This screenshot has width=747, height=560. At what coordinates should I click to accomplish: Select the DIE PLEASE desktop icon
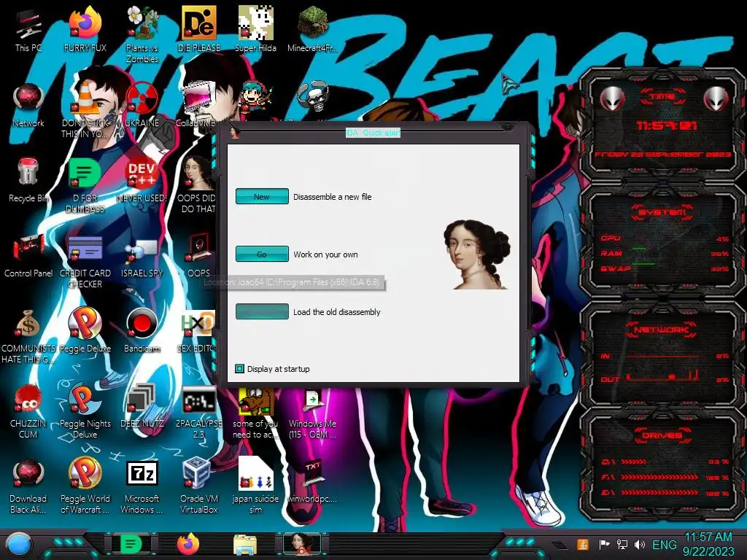[x=198, y=29]
